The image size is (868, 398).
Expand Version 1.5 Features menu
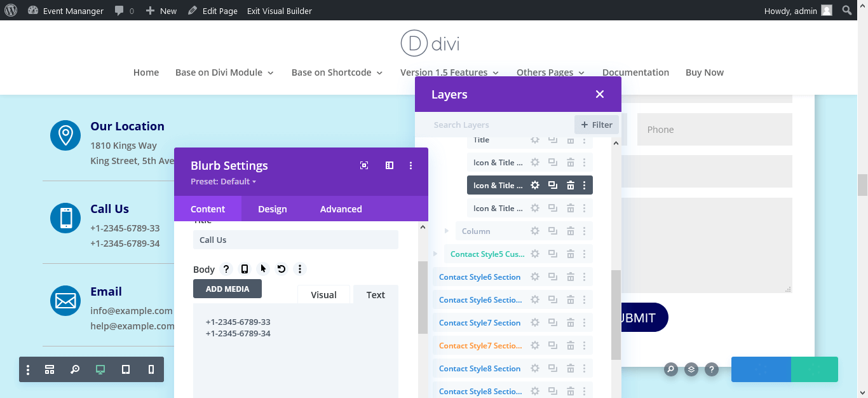tap(449, 72)
